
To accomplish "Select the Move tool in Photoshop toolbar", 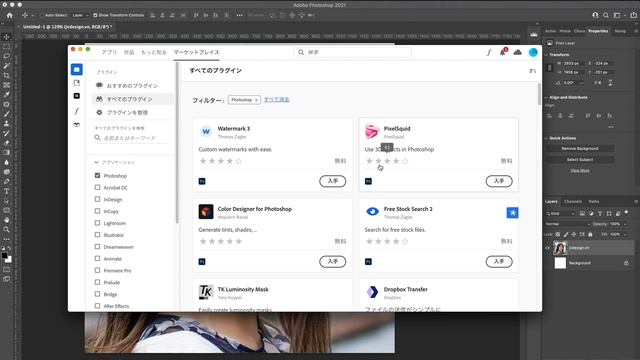I will click(7, 37).
